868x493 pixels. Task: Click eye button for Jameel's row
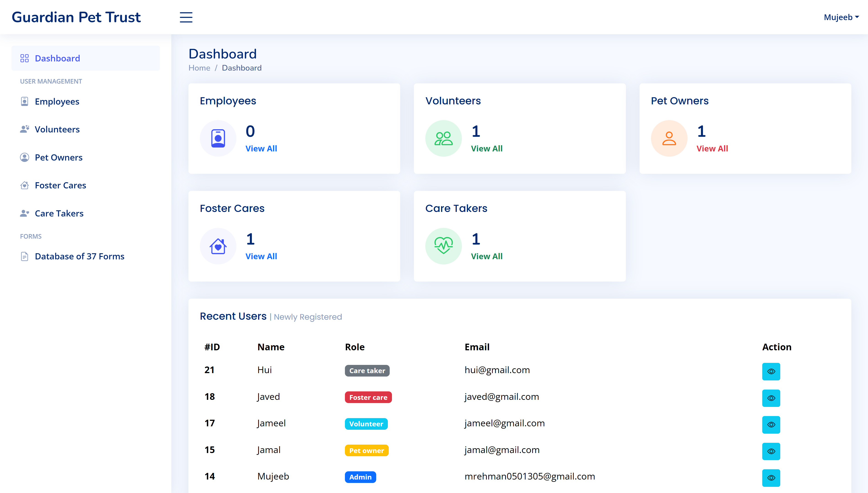pyautogui.click(x=771, y=424)
